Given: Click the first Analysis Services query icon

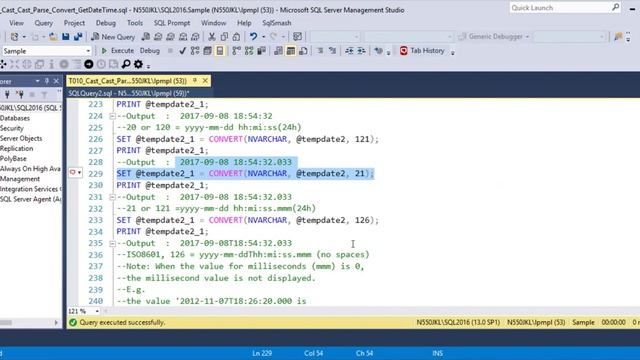Looking at the screenshot, I should (158, 37).
